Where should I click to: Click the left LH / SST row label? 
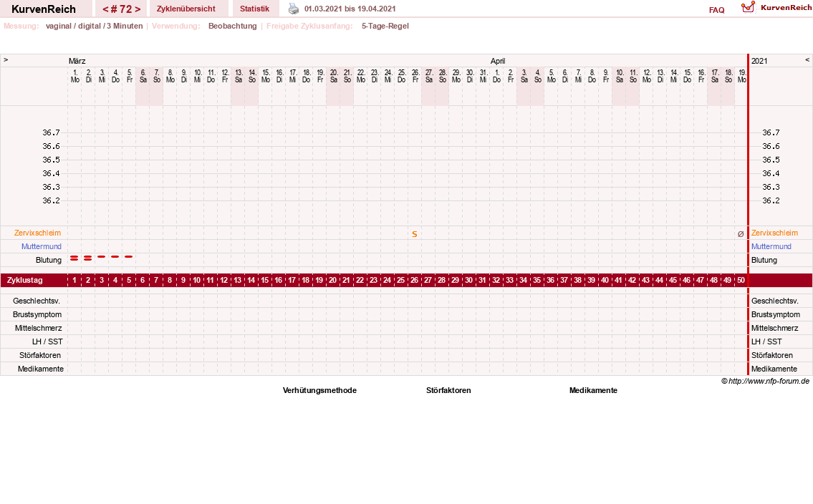47,341
